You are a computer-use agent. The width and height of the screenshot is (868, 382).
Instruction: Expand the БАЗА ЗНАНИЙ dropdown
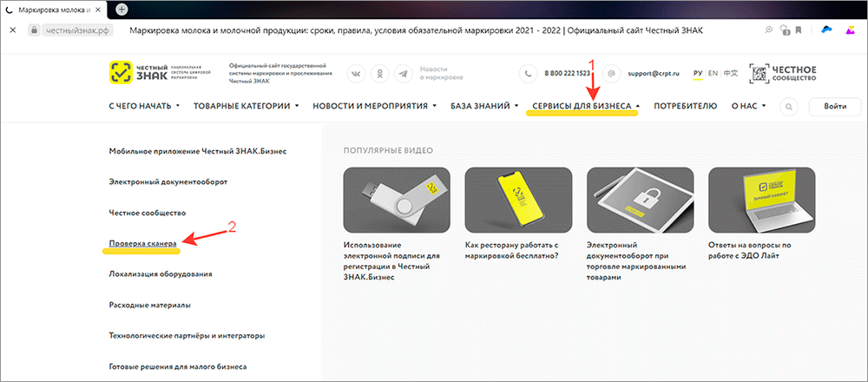click(484, 106)
